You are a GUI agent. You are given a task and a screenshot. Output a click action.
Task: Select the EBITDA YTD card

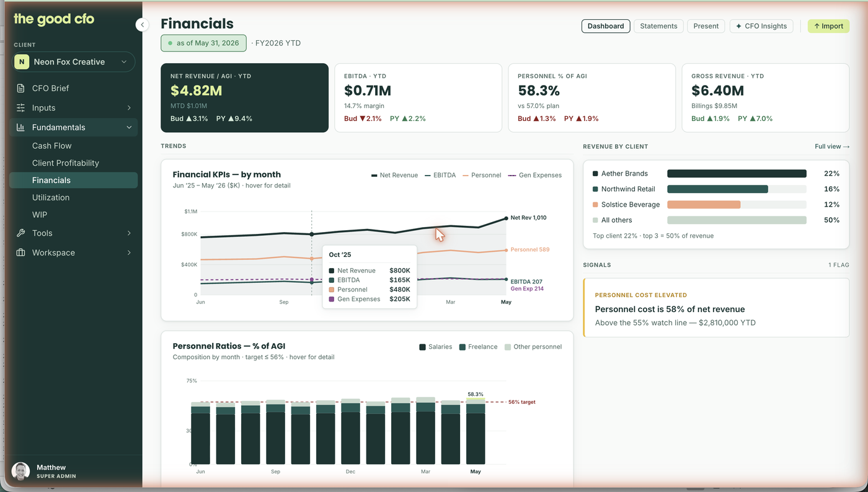[x=418, y=97]
